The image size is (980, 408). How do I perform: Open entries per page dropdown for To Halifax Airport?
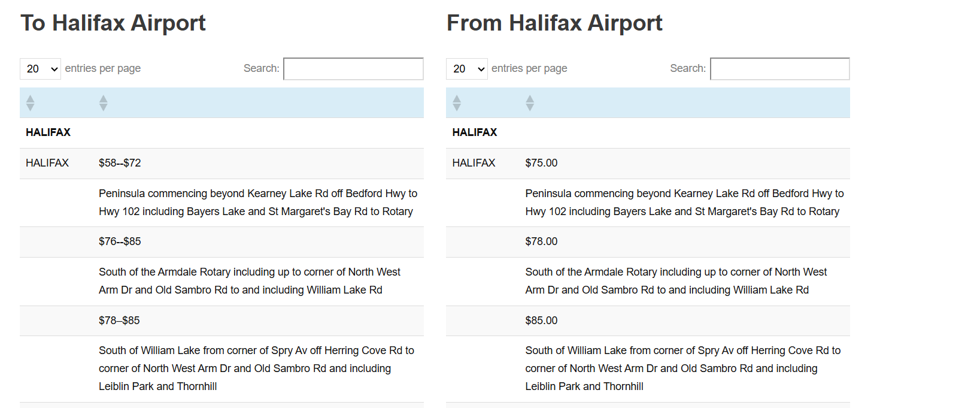41,69
